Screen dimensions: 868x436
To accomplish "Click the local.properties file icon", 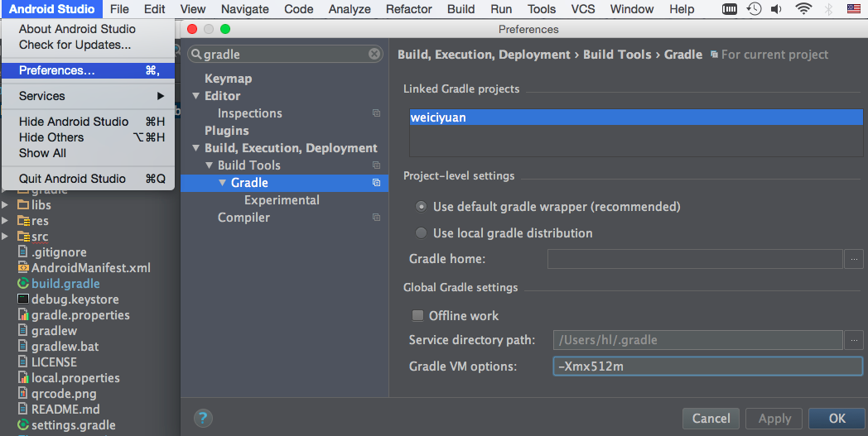I will pos(23,378).
